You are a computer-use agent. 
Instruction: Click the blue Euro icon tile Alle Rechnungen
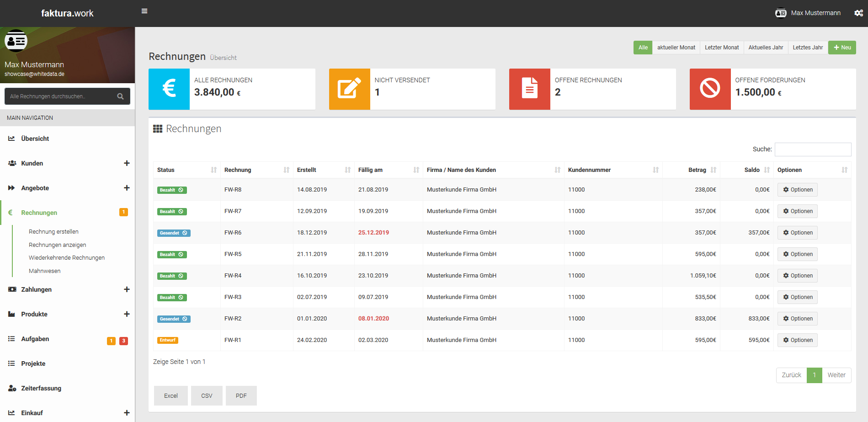pos(169,89)
